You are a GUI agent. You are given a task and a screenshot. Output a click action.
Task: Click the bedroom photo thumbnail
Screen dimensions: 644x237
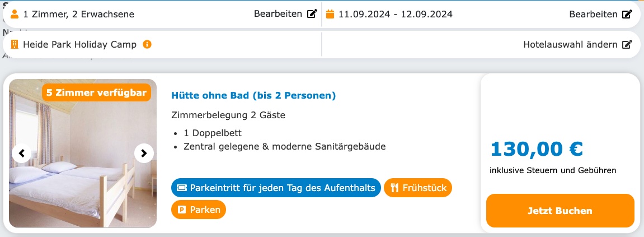[82, 168]
